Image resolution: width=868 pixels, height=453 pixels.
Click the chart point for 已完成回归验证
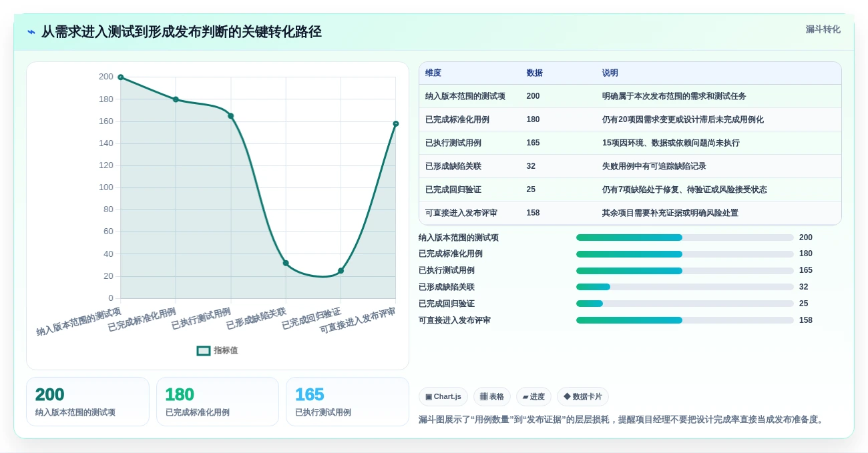pyautogui.click(x=341, y=271)
